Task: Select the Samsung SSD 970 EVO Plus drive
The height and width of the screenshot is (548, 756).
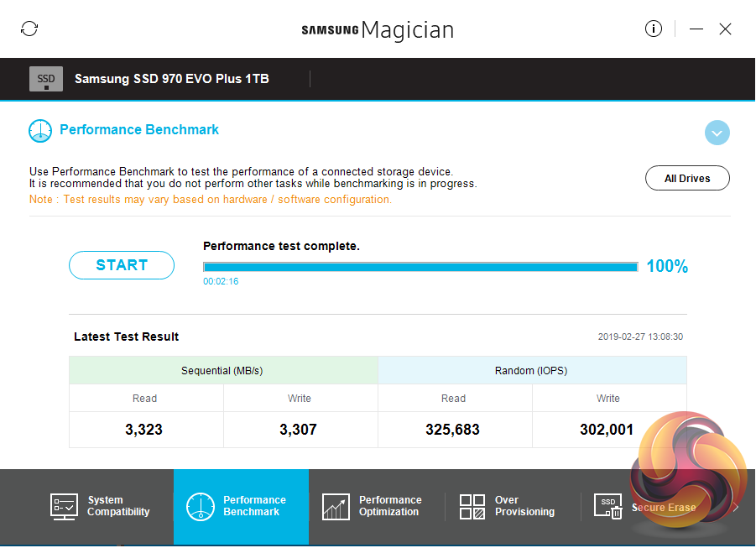Action: click(171, 79)
